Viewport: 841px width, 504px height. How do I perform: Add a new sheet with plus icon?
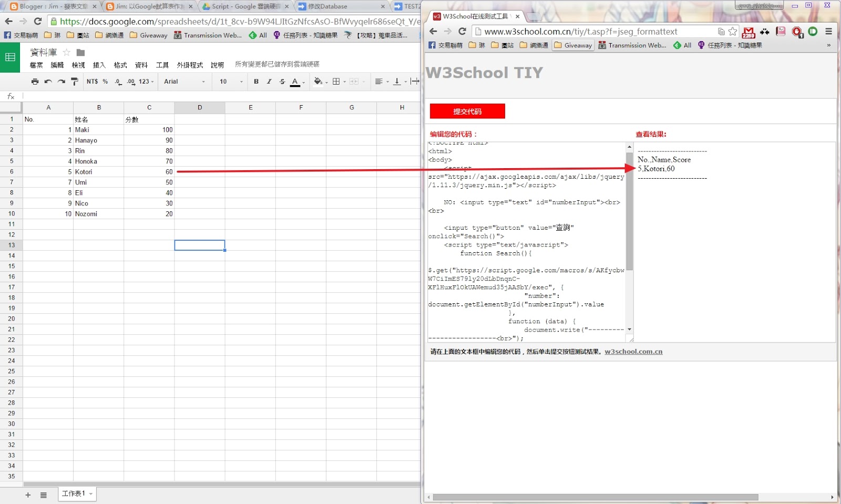28,495
